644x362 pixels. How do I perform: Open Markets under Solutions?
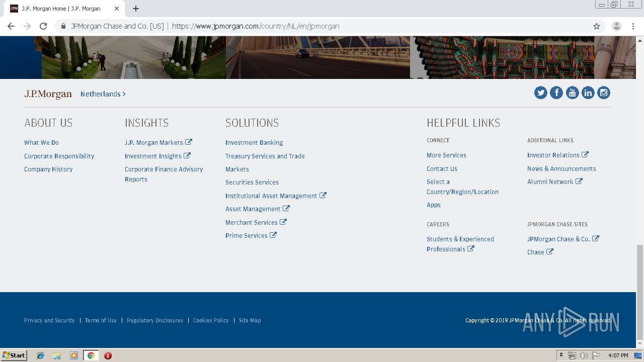point(237,169)
